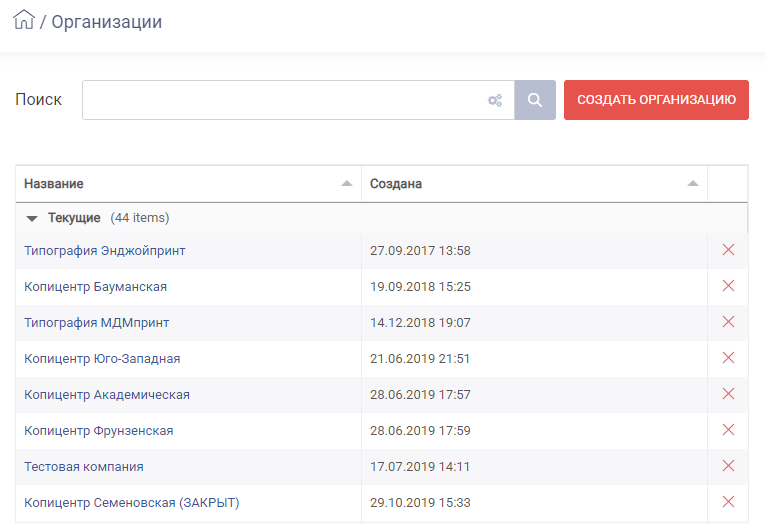Open search settings gears icon
Image resolution: width=765 pixels, height=524 pixels.
[495, 101]
